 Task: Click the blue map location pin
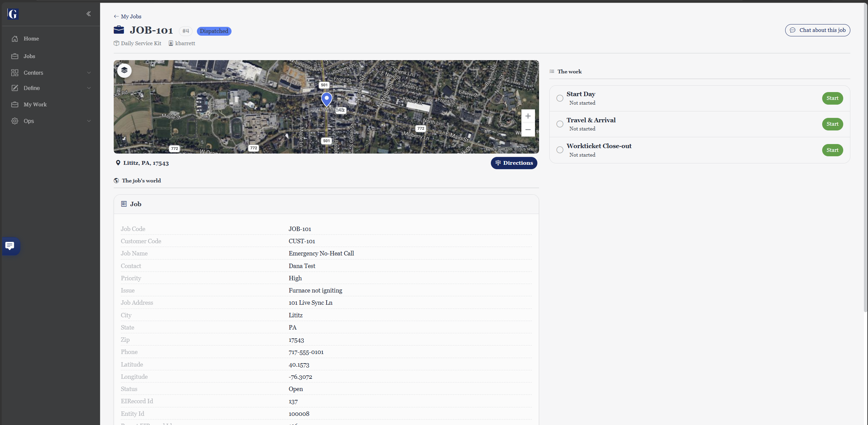327,99
